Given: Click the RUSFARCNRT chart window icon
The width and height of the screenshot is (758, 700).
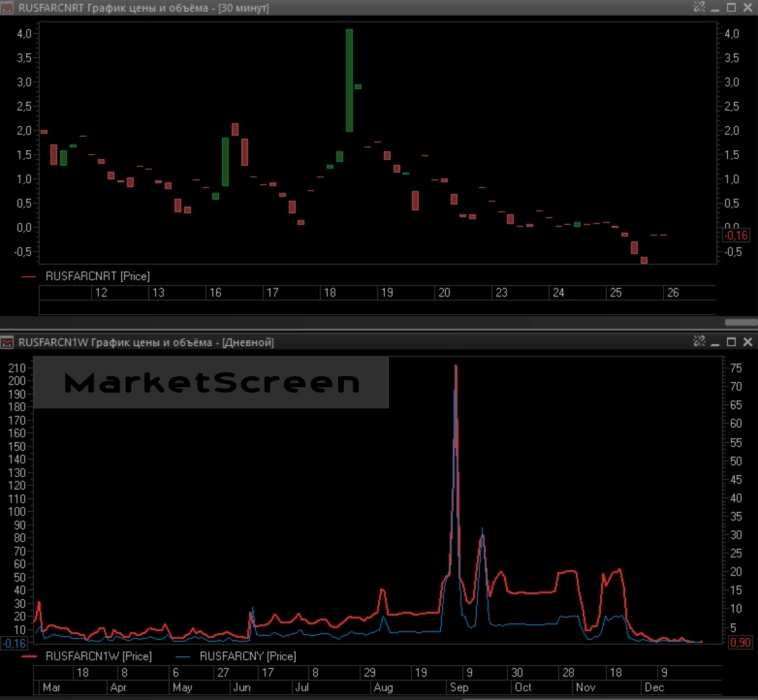Looking at the screenshot, I should click(7, 8).
